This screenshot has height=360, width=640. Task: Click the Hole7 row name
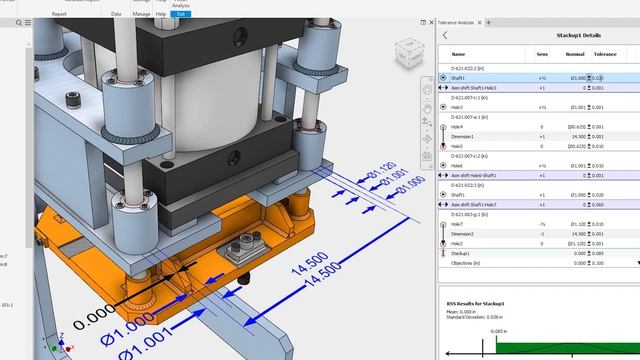coord(457,224)
